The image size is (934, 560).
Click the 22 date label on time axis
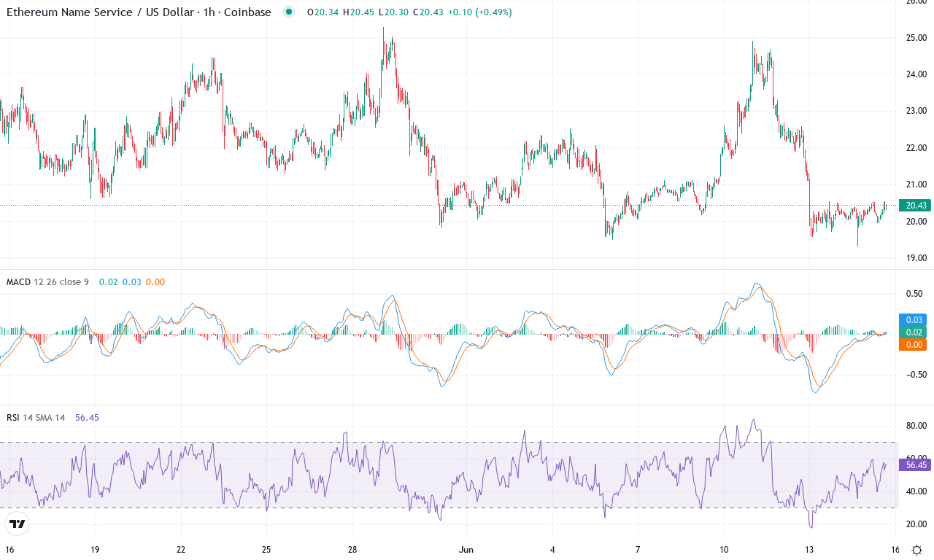click(x=181, y=550)
